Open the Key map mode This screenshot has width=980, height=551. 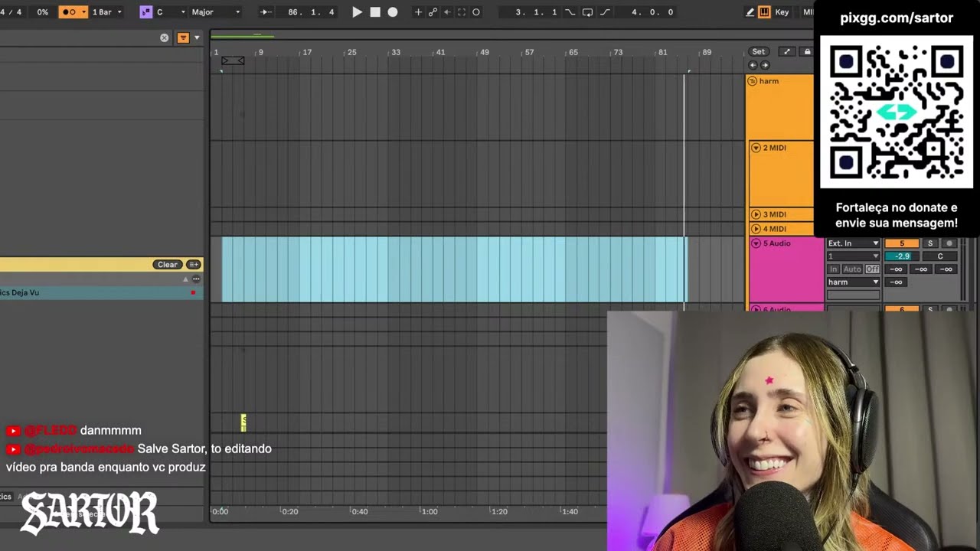coord(782,12)
